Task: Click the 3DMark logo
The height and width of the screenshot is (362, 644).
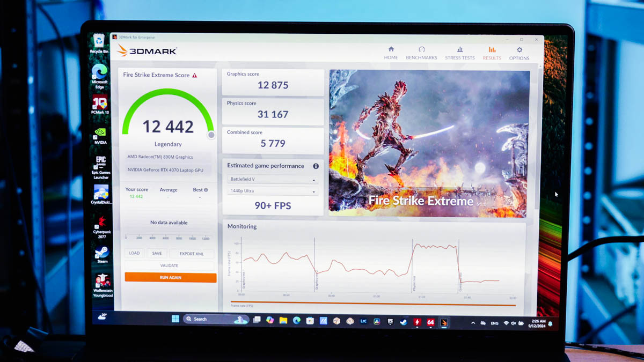Action: 147,51
